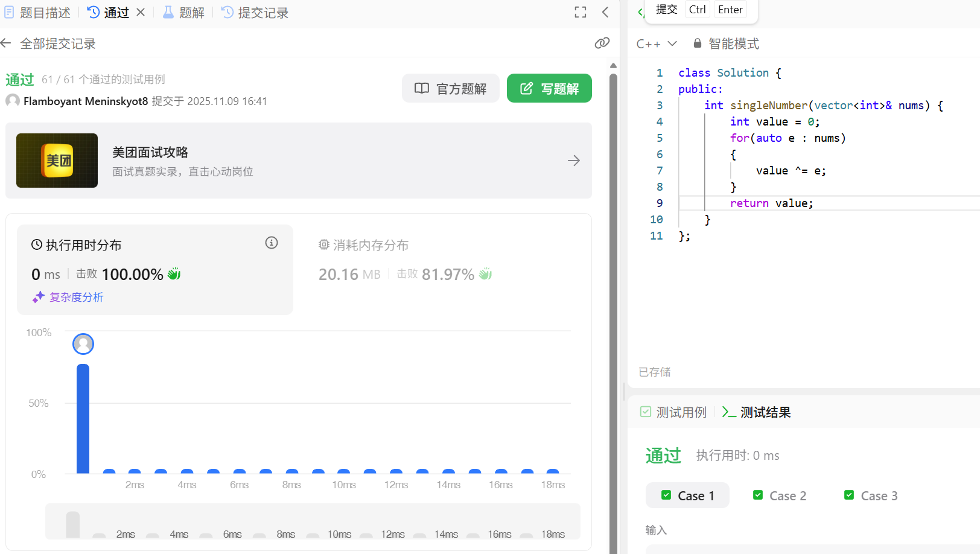Toggle Case 2 test case checkbox
The image size is (980, 554).
click(x=758, y=495)
